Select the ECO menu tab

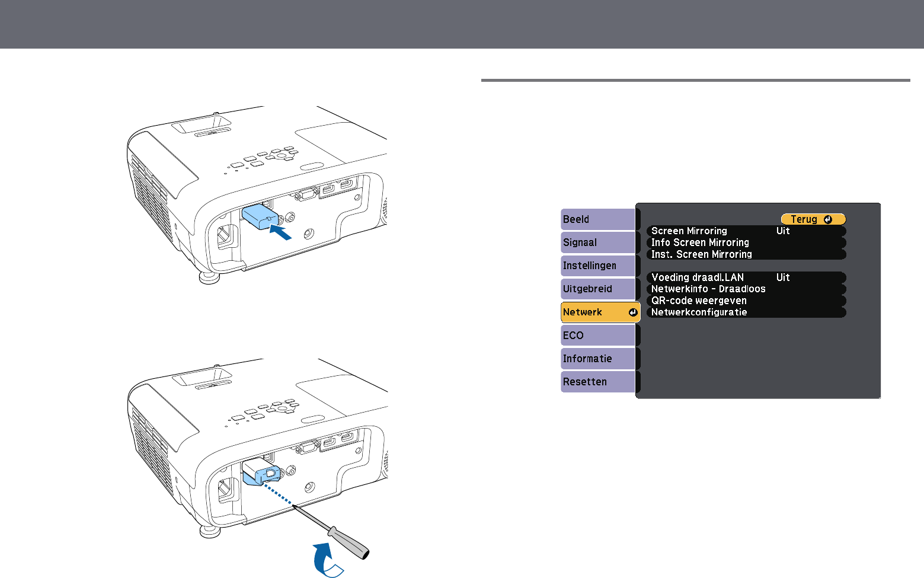point(597,336)
